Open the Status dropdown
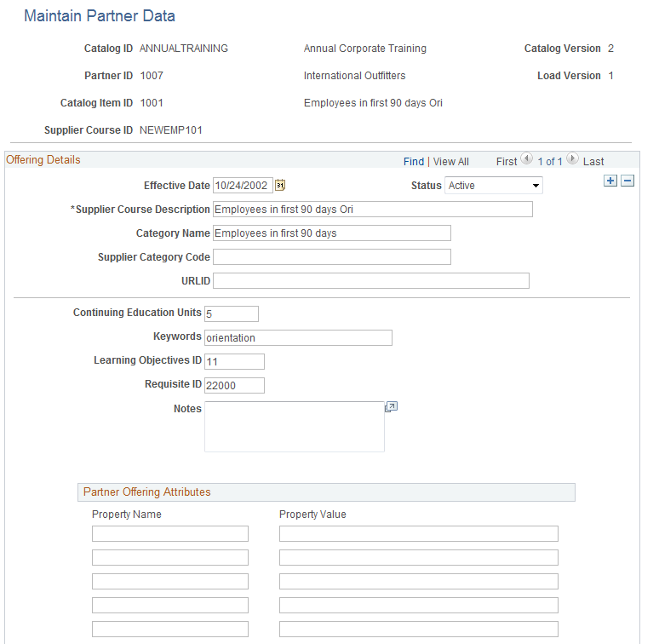 pyautogui.click(x=494, y=186)
